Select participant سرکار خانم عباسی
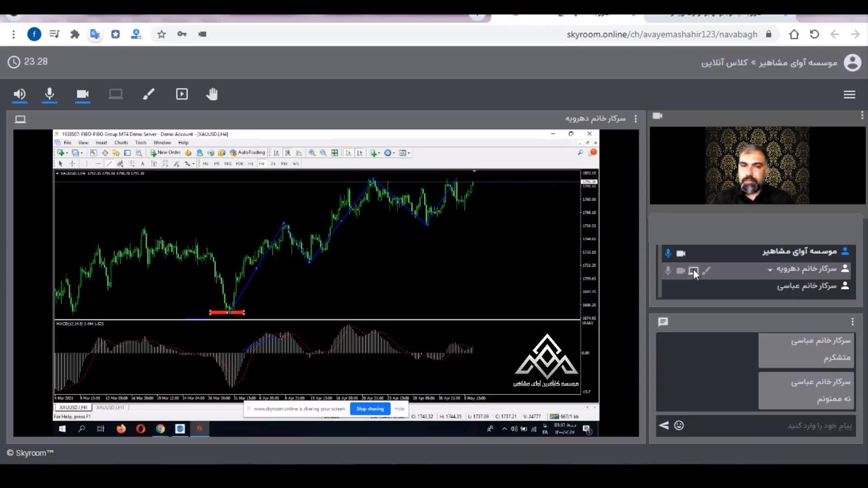 pos(807,286)
